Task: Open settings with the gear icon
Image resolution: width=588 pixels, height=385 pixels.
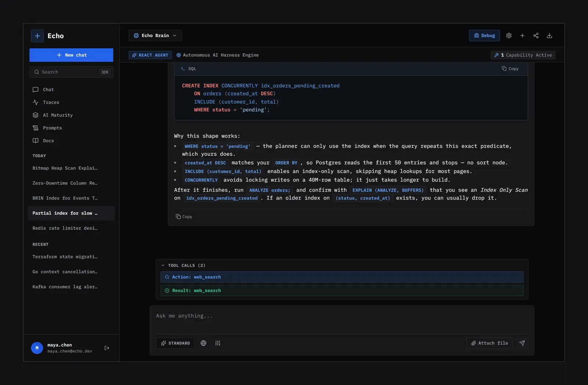Action: click(x=509, y=36)
